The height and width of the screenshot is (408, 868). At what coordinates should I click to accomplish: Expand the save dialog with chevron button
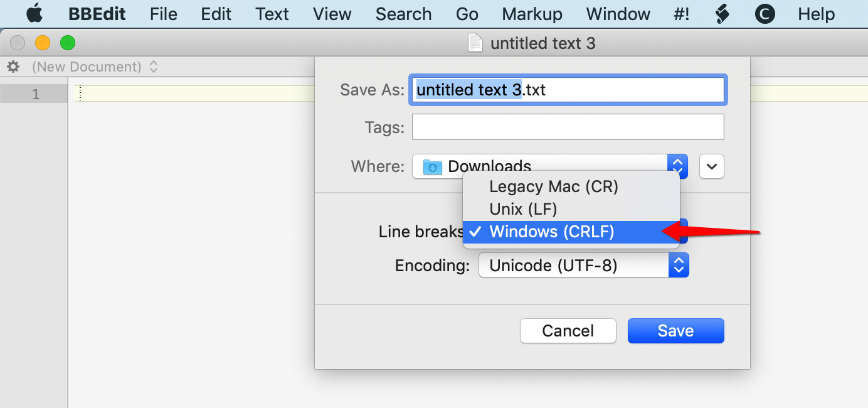(712, 166)
